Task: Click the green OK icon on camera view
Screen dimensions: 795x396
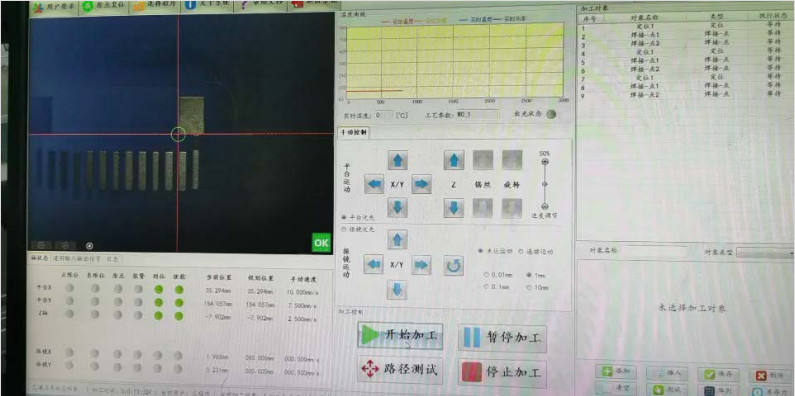Action: click(x=321, y=243)
